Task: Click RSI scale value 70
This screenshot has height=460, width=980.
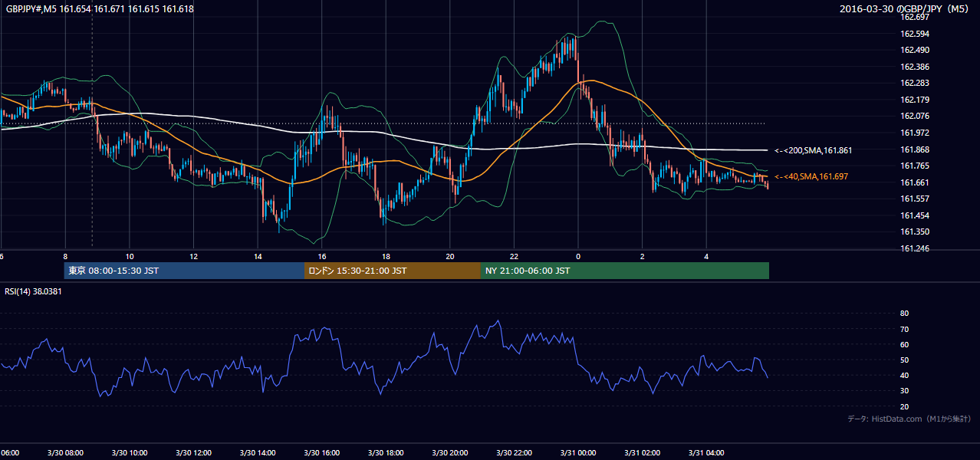Action: [x=904, y=329]
